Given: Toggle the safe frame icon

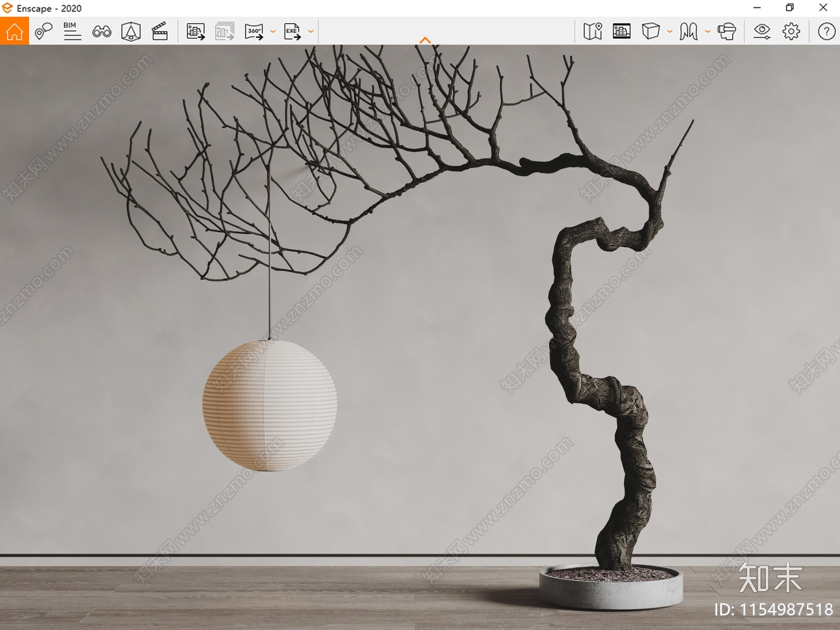Looking at the screenshot, I should 622,31.
